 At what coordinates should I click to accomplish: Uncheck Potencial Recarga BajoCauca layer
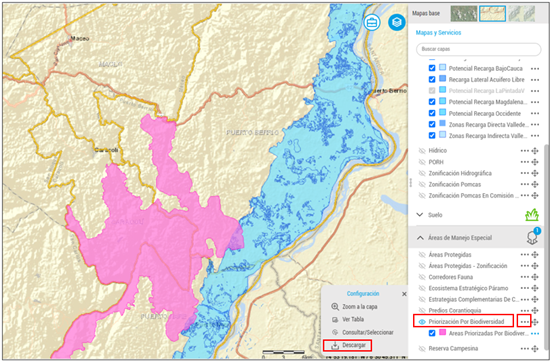click(432, 68)
